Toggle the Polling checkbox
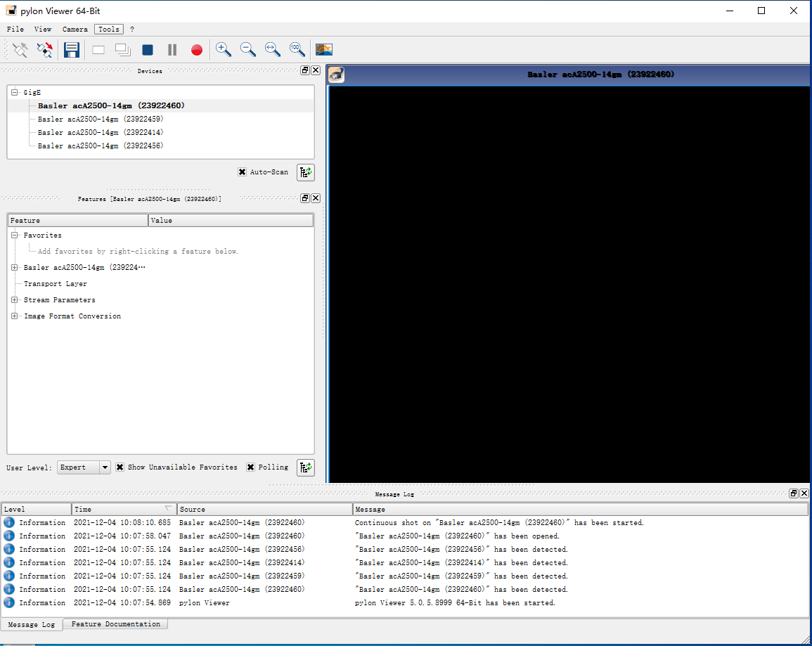This screenshot has height=646, width=812. click(251, 467)
